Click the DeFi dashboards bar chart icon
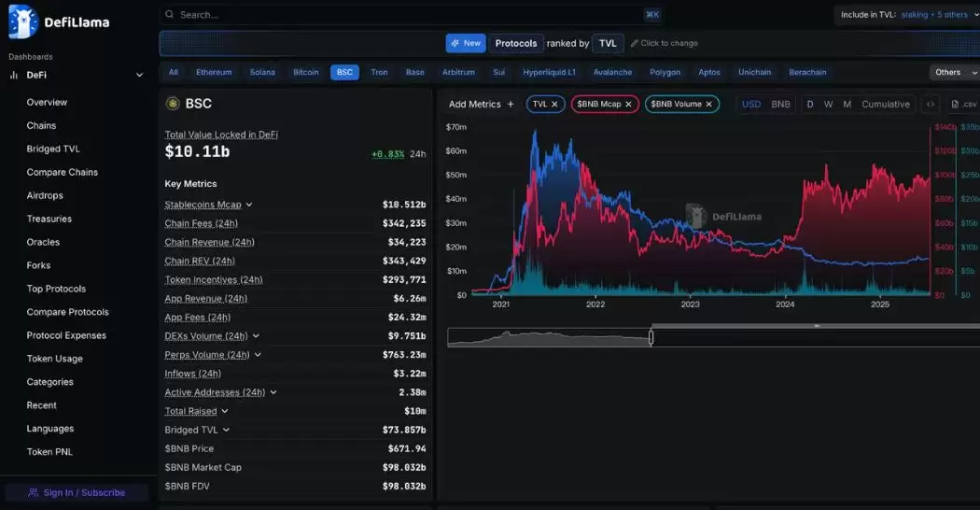This screenshot has width=980, height=510. click(14, 75)
